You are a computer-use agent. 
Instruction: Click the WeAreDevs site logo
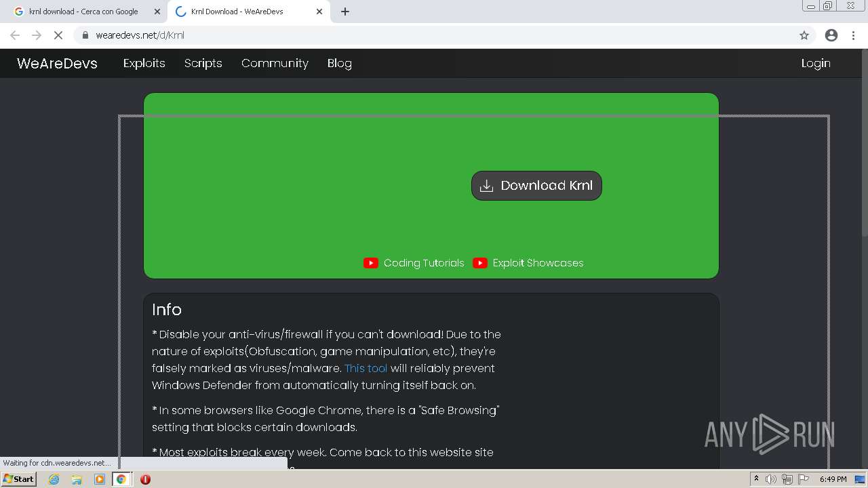click(57, 63)
